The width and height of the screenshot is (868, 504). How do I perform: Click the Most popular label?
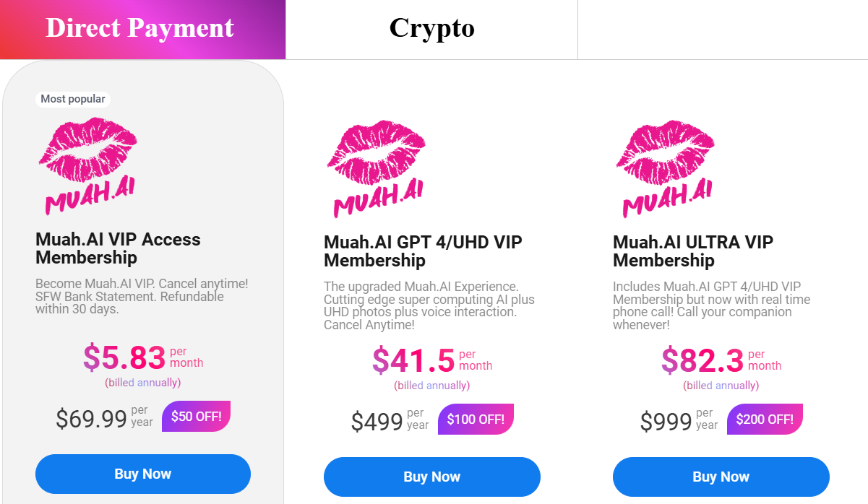(x=73, y=99)
